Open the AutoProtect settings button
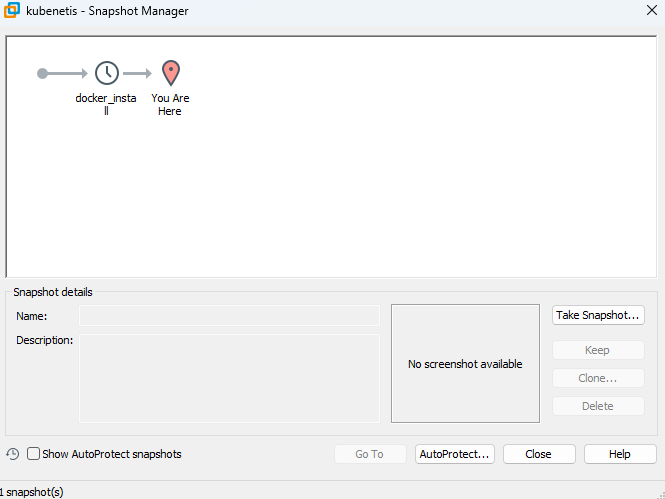This screenshot has width=665, height=499. tap(455, 454)
